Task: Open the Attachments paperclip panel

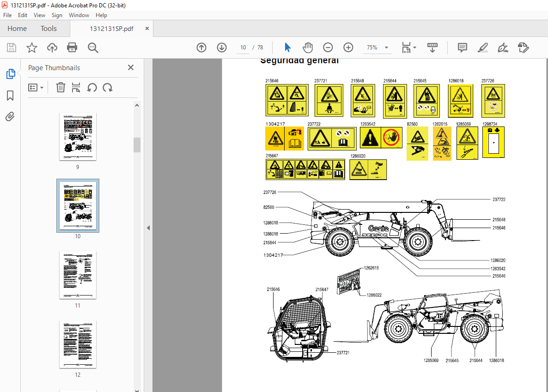Action: click(10, 116)
